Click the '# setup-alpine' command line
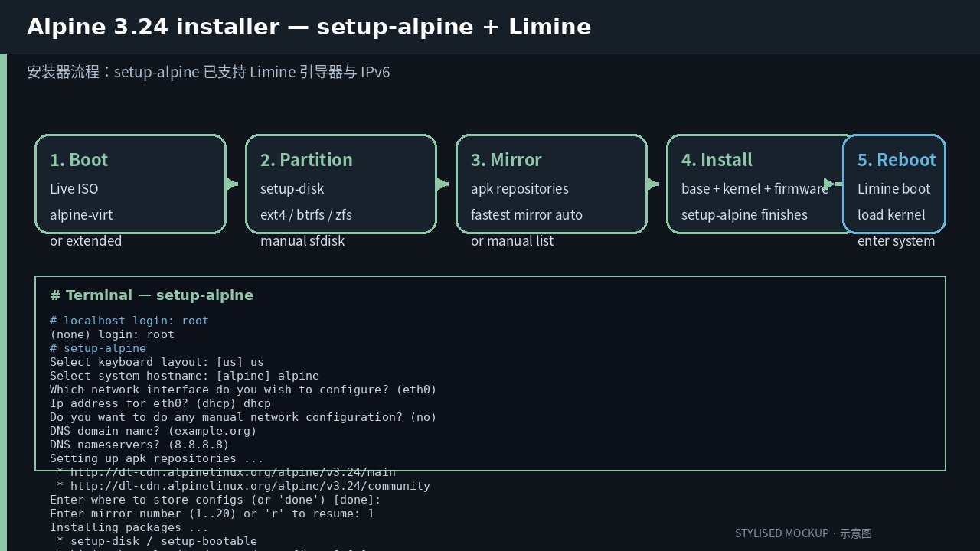This screenshot has height=551, width=980. (98, 348)
